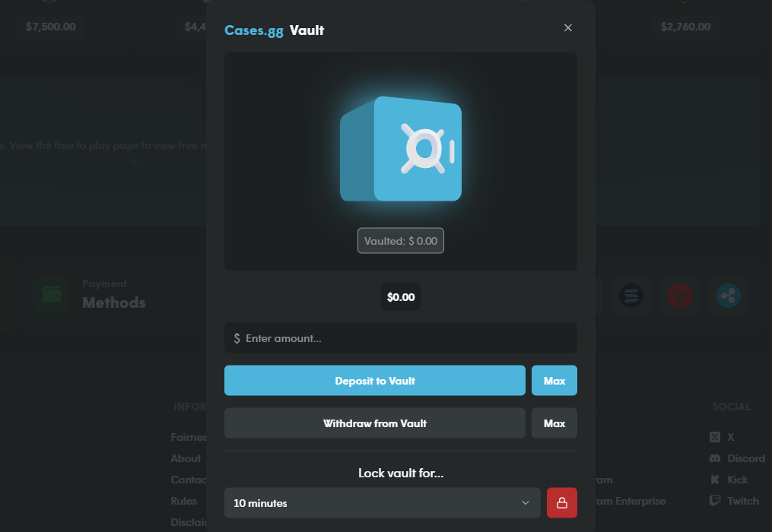Click the red lock vault button
The width and height of the screenshot is (772, 532).
(561, 503)
